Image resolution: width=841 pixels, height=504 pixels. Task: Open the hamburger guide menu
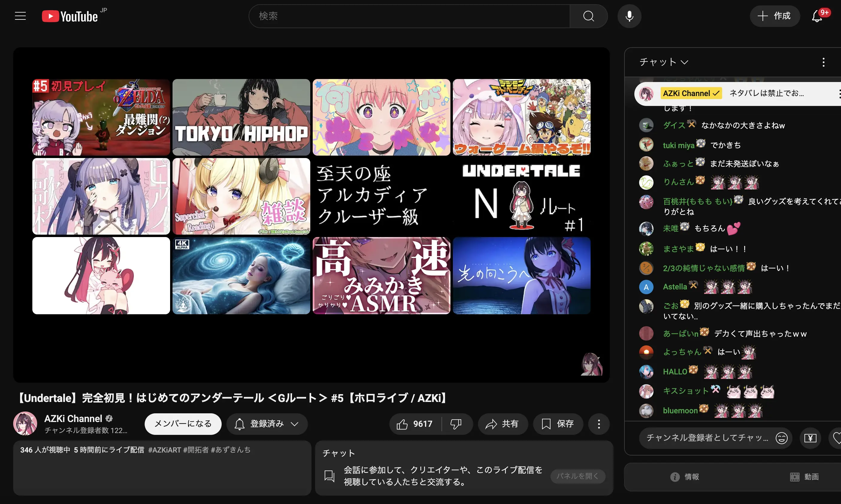coord(20,16)
